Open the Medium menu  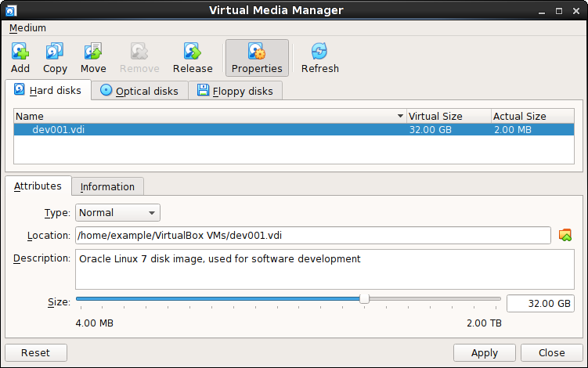[27, 28]
